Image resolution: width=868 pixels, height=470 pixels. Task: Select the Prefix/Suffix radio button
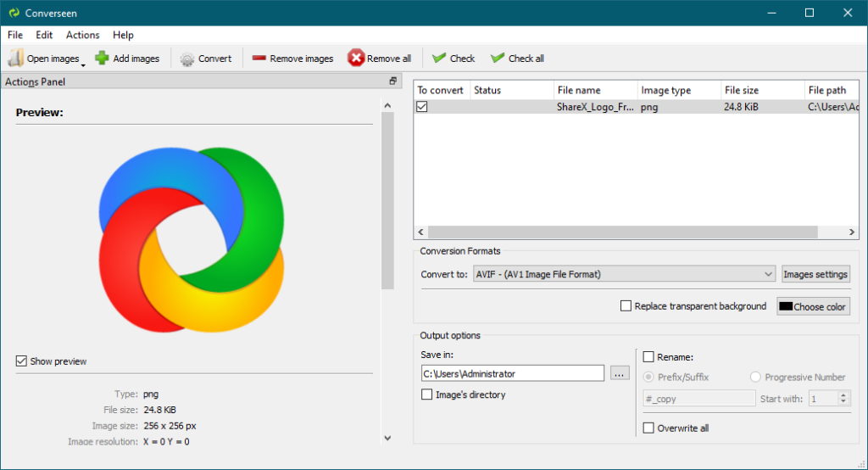[648, 377]
